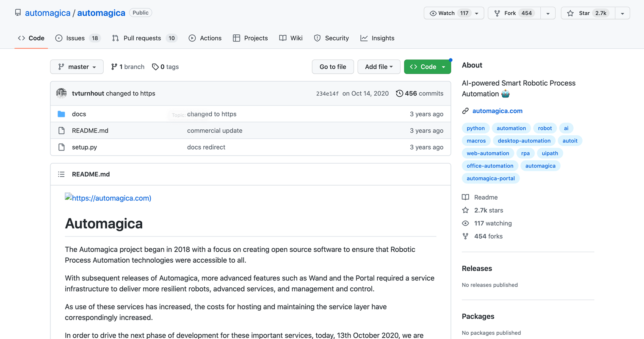Click the star icon next to 2.7k stars
Image resolution: width=644 pixels, height=339 pixels.
(465, 210)
